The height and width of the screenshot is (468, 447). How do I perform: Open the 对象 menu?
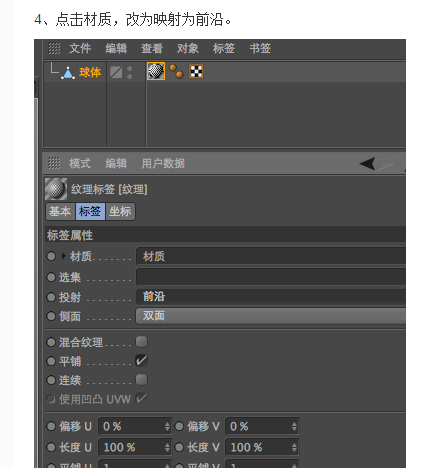(x=188, y=49)
